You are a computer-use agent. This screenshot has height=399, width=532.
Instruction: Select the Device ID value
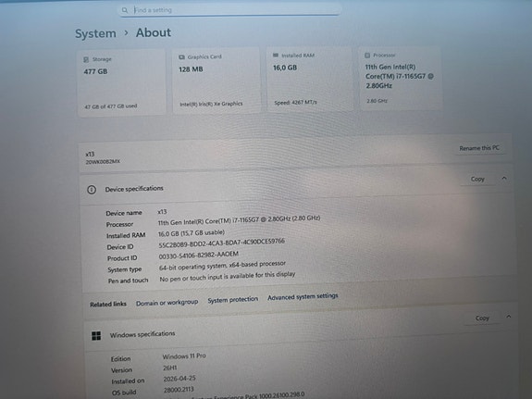221,243
